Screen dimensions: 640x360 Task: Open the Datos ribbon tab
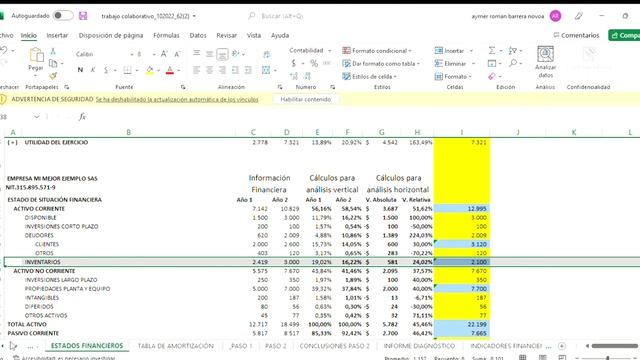click(198, 36)
